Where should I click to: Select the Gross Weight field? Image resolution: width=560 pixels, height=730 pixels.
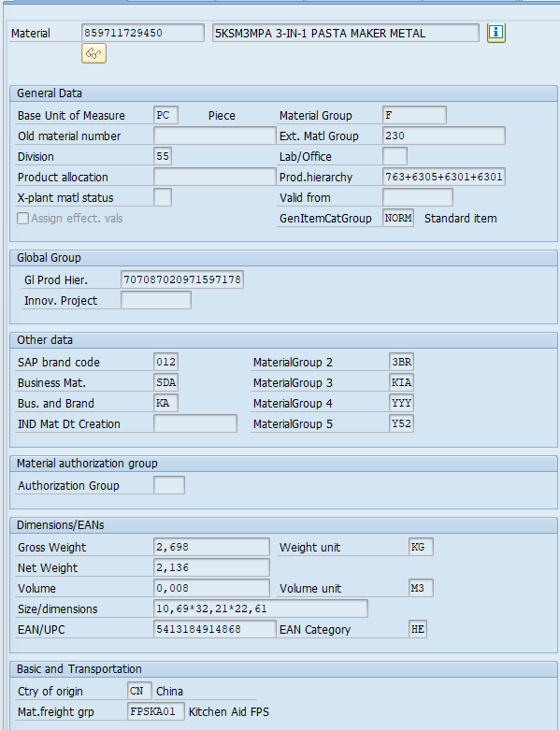[x=211, y=547]
